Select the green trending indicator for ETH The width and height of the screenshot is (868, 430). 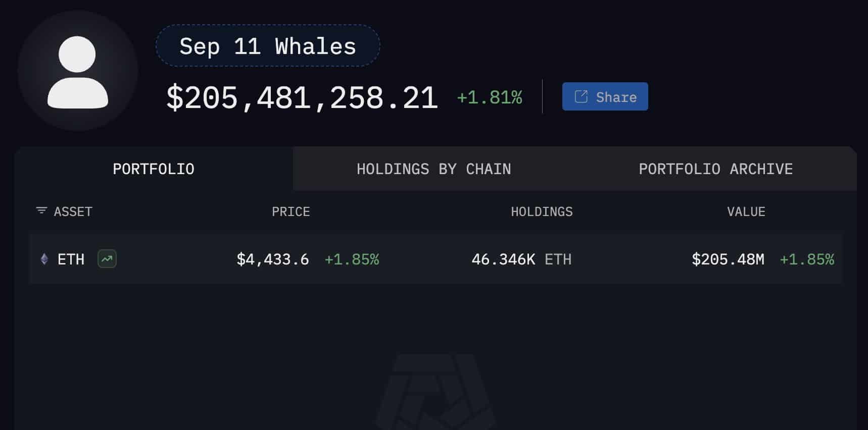coord(107,258)
